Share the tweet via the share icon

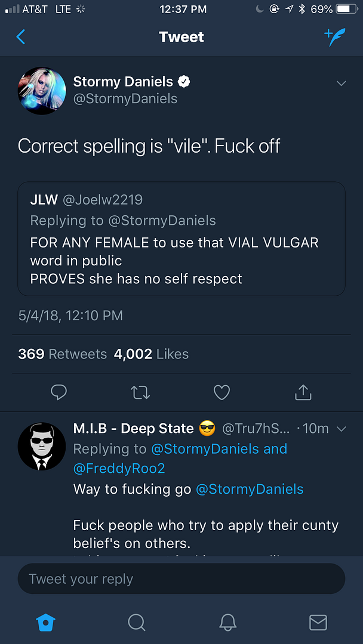tap(303, 392)
